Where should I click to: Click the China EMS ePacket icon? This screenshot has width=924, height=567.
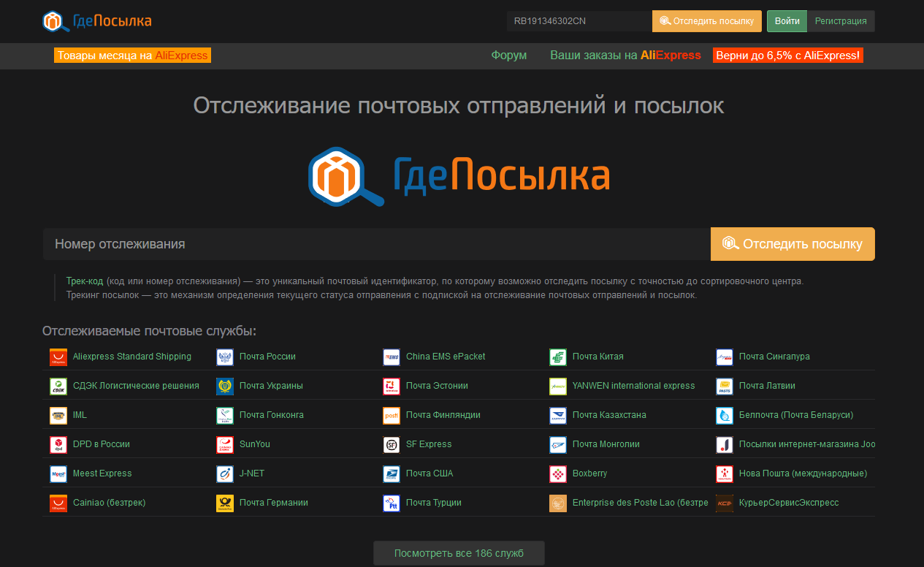click(x=392, y=357)
